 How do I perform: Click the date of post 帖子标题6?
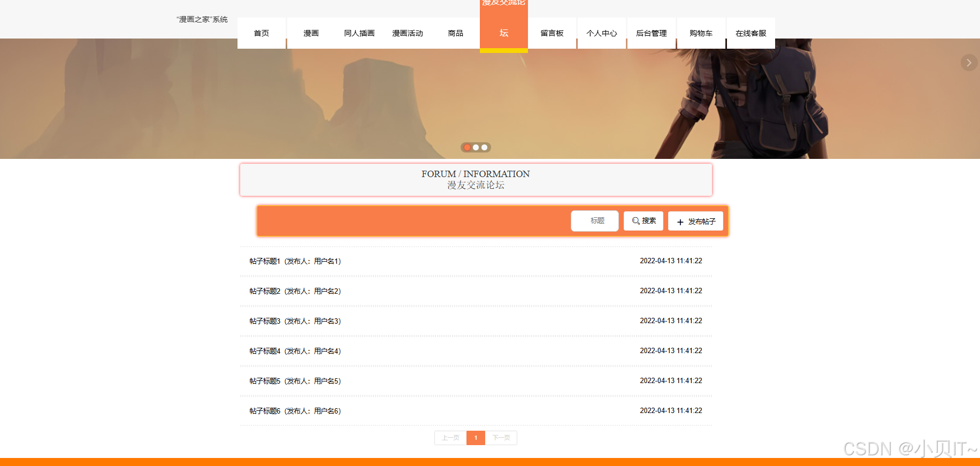(x=671, y=411)
